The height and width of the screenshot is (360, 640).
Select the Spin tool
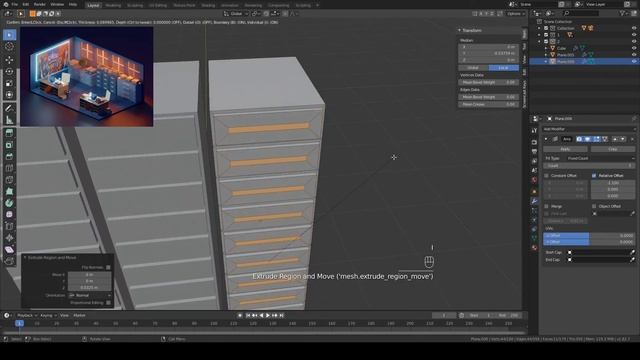[9, 203]
